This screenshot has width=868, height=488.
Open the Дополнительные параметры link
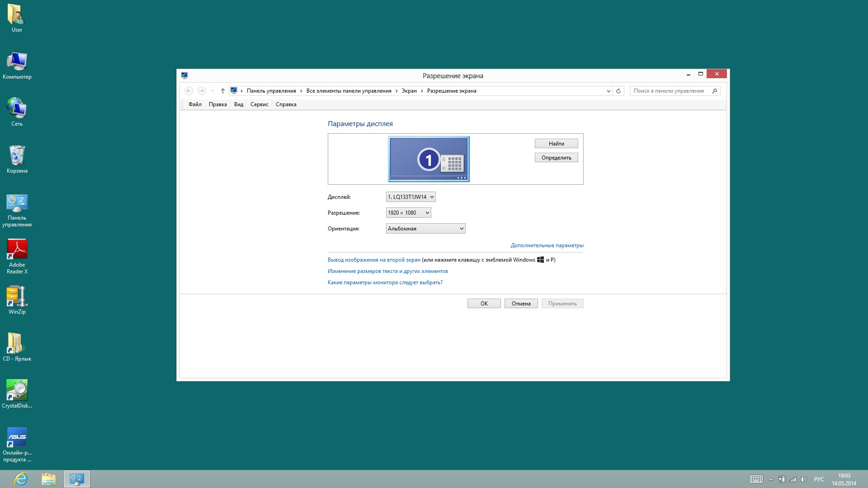click(547, 245)
